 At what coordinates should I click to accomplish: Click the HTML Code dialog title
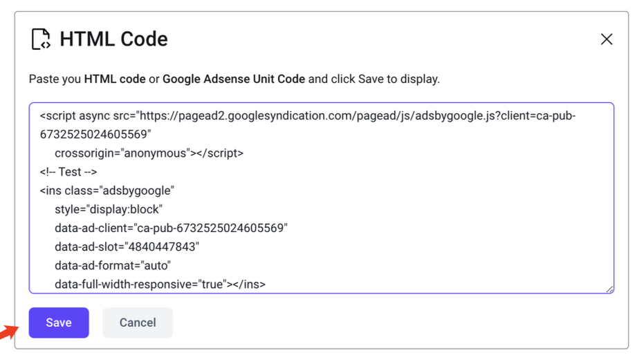click(x=113, y=39)
